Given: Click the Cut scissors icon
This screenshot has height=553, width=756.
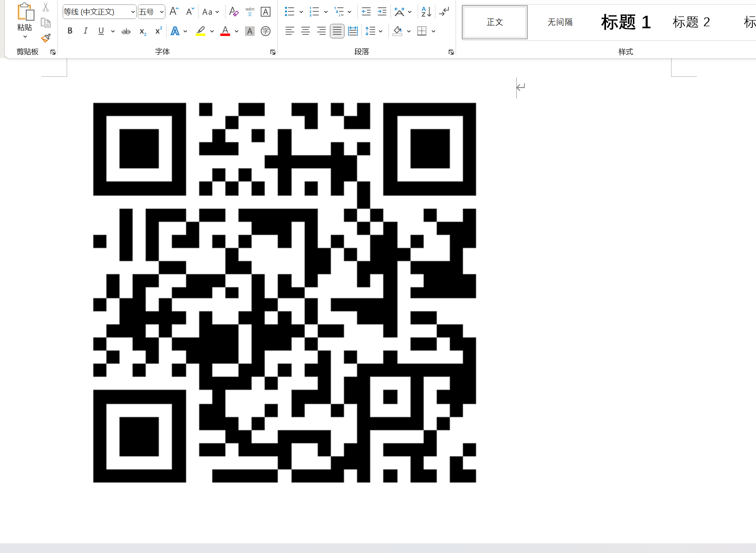Looking at the screenshot, I should point(46,8).
